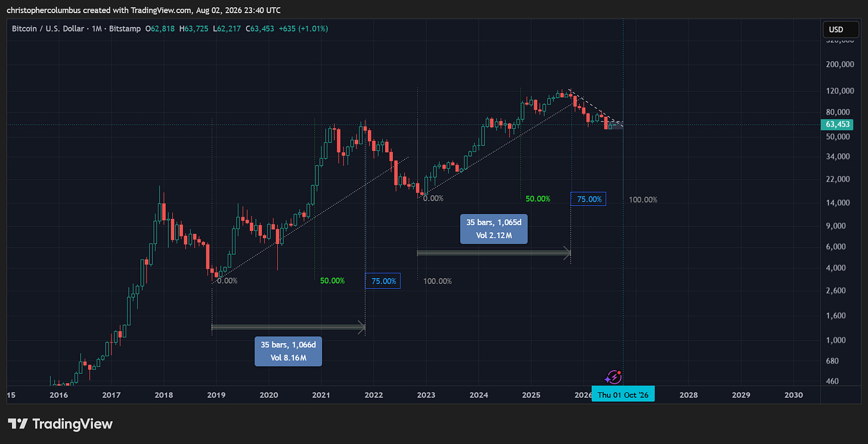Click the low value L62,217

[x=227, y=29]
